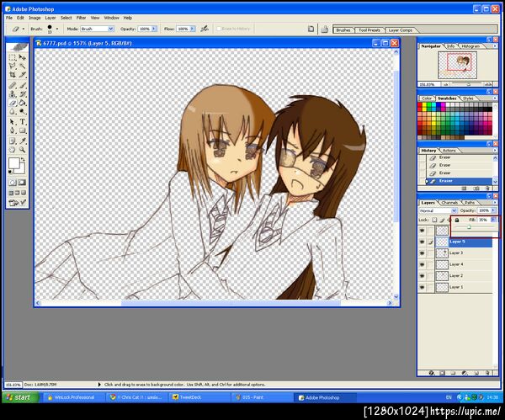The height and width of the screenshot is (420, 505).
Task: Open Layers panel Opacity arrow
Action: pos(493,210)
